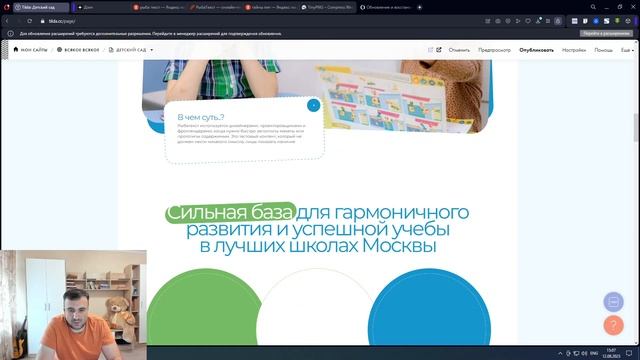640x360 pixels.
Task: Click the blue circle extension icon
Action: click(596, 21)
